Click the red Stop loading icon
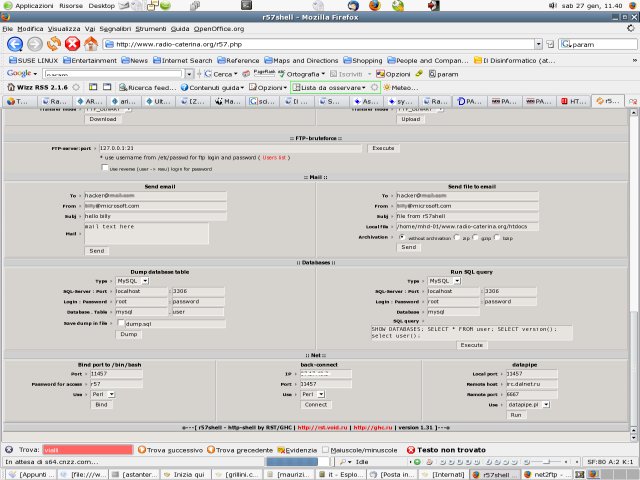The height and width of the screenshot is (480, 640). [x=72, y=44]
